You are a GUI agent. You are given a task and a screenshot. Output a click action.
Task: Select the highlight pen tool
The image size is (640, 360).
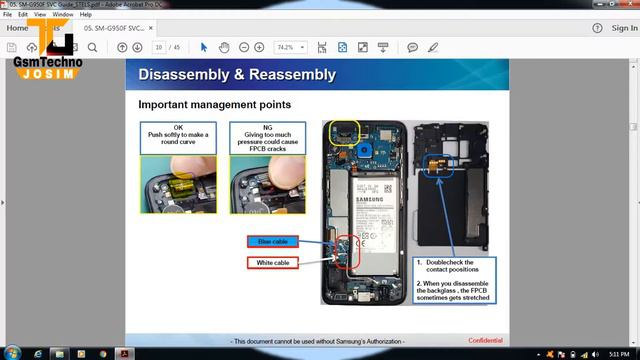[x=433, y=47]
